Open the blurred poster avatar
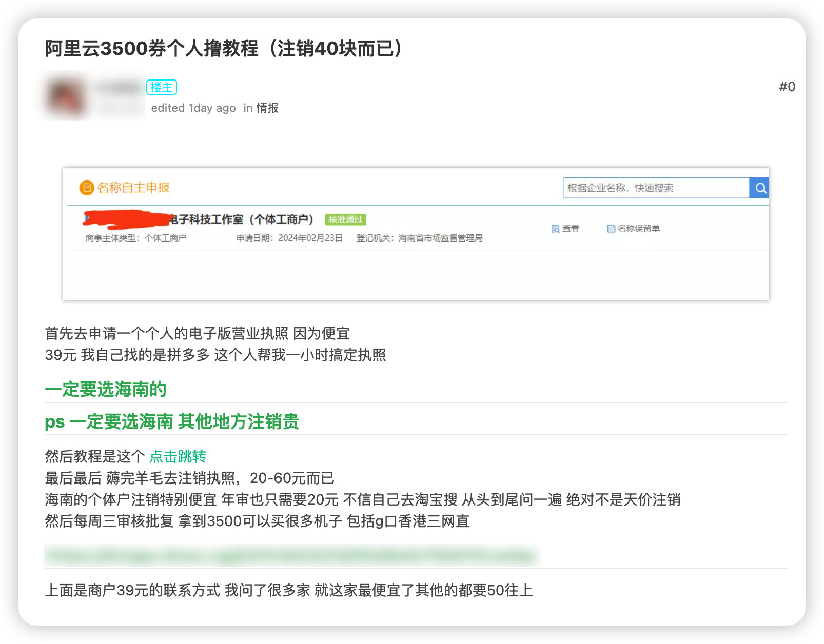This screenshot has height=644, width=824. [66, 96]
